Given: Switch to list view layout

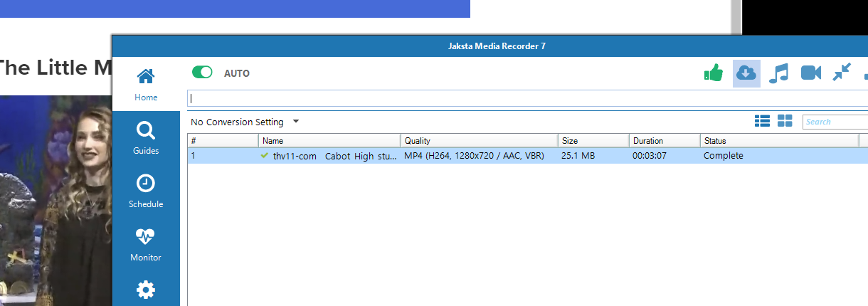Looking at the screenshot, I should pos(762,121).
